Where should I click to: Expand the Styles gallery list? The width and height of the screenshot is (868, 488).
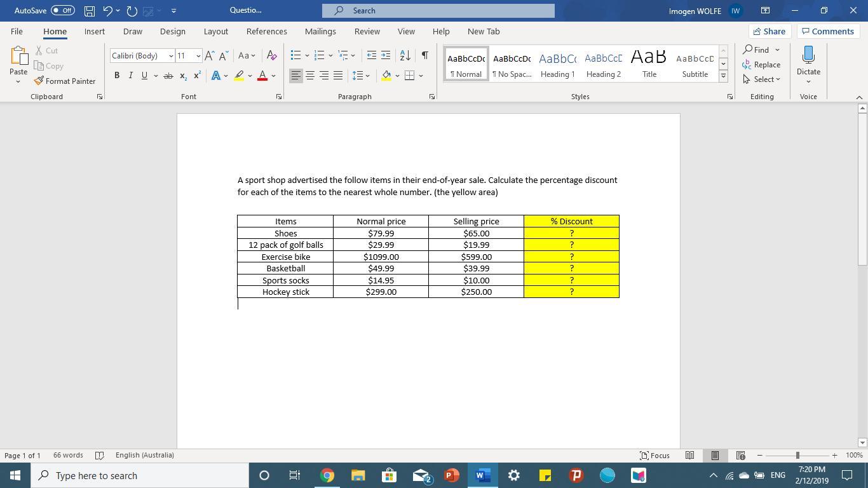click(723, 76)
